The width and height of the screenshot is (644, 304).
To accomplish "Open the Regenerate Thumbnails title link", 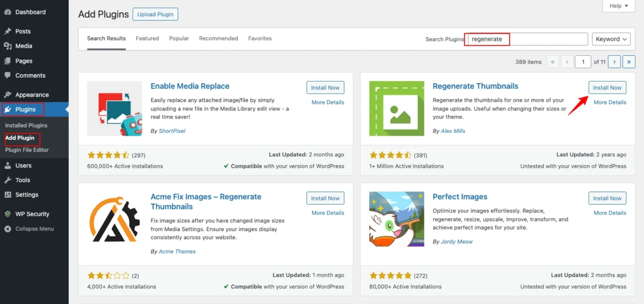I will click(x=475, y=86).
